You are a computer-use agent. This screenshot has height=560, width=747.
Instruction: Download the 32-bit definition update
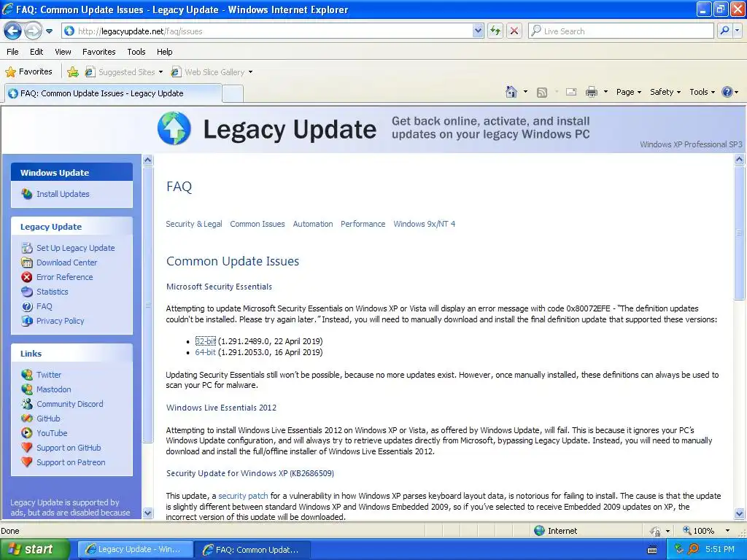pyautogui.click(x=205, y=341)
